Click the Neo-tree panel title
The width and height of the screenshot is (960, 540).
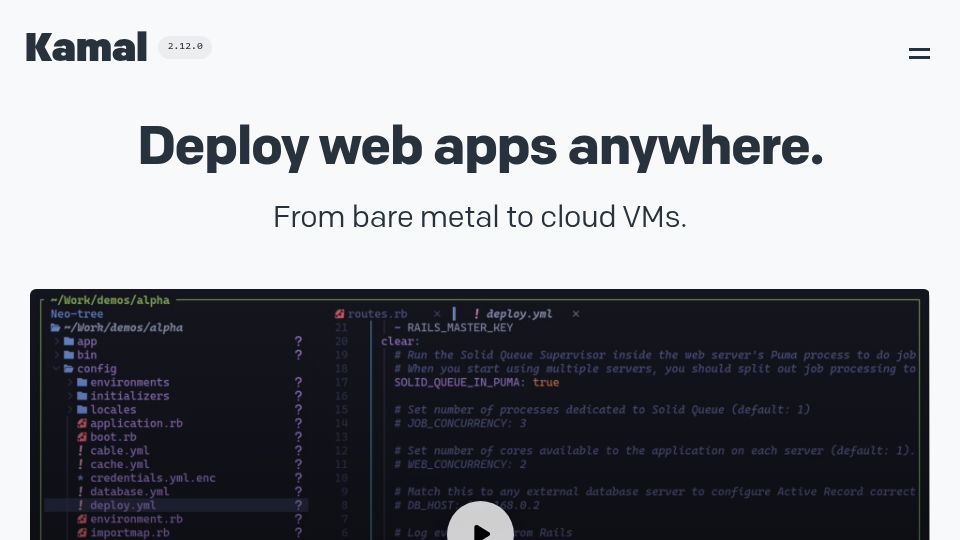click(x=77, y=314)
